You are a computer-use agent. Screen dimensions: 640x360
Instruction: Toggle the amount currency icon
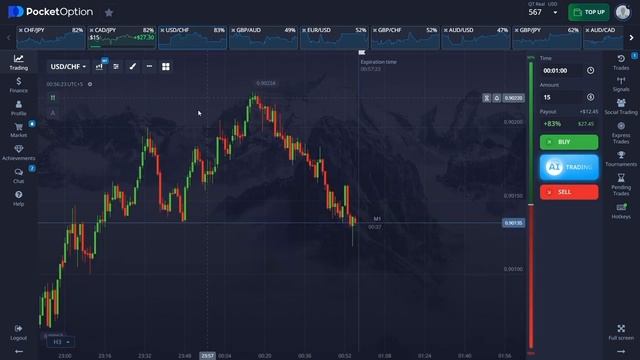[x=590, y=97]
